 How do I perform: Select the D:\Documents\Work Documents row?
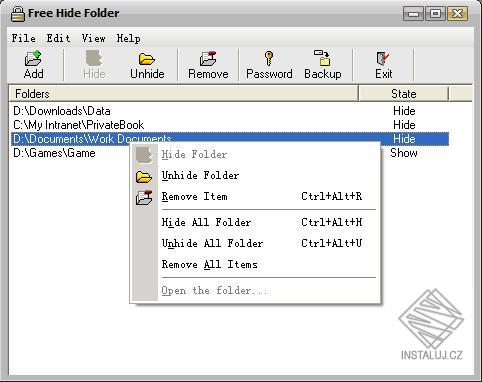click(x=230, y=139)
